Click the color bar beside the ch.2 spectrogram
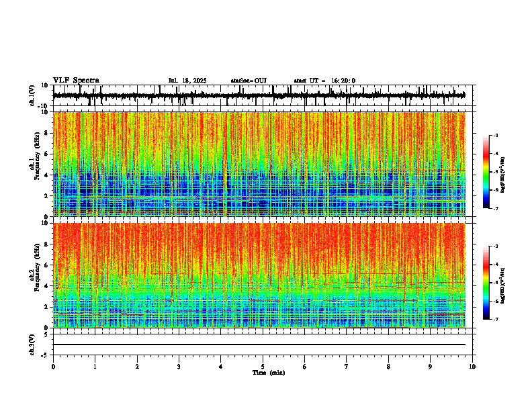The height and width of the screenshot is (411, 532). 486,283
